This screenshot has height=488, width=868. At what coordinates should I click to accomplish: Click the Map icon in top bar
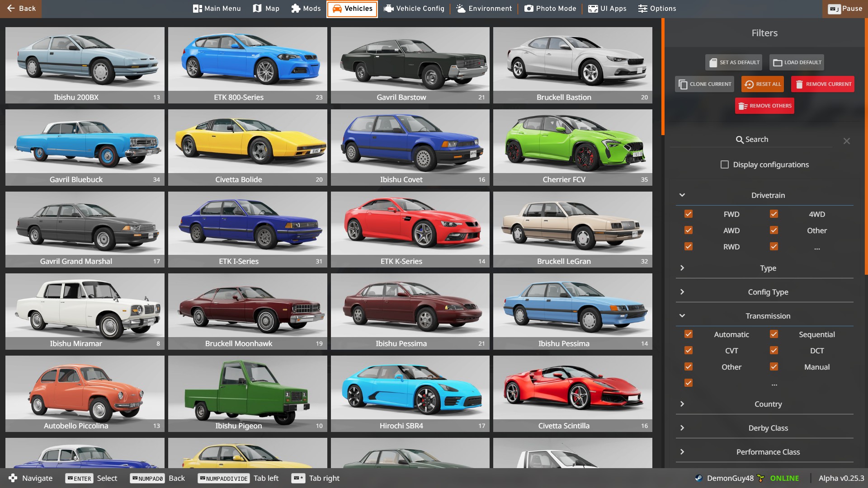(x=257, y=9)
